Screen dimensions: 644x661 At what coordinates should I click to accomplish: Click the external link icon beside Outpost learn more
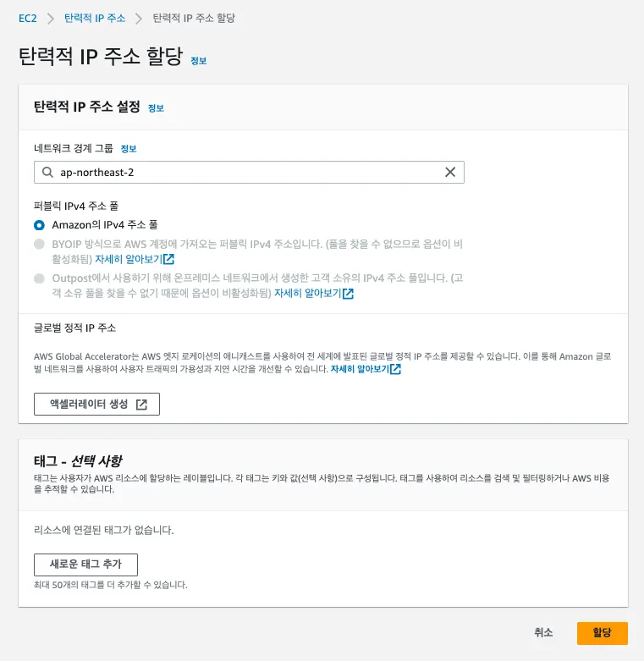coord(349,294)
